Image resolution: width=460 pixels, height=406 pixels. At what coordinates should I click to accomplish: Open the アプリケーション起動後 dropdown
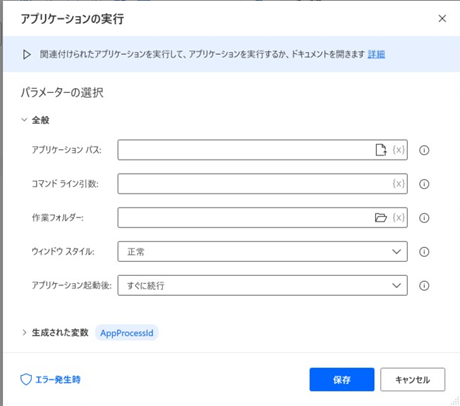coord(262,285)
